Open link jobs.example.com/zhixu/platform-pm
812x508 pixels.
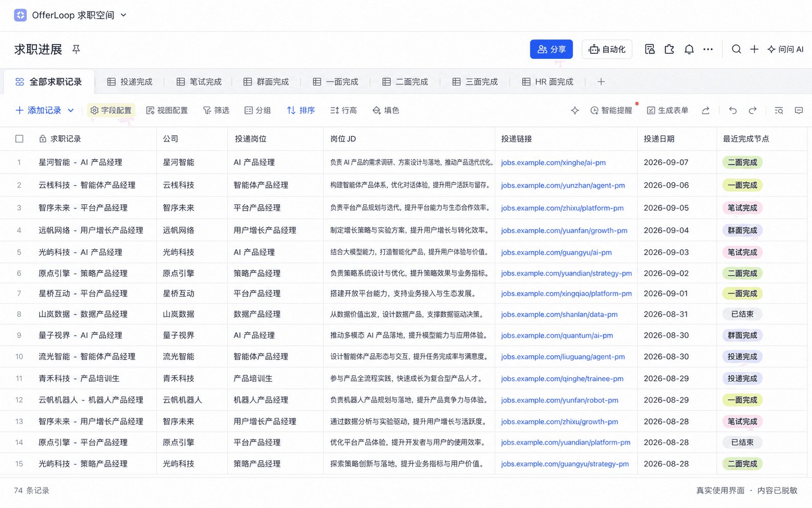562,208
